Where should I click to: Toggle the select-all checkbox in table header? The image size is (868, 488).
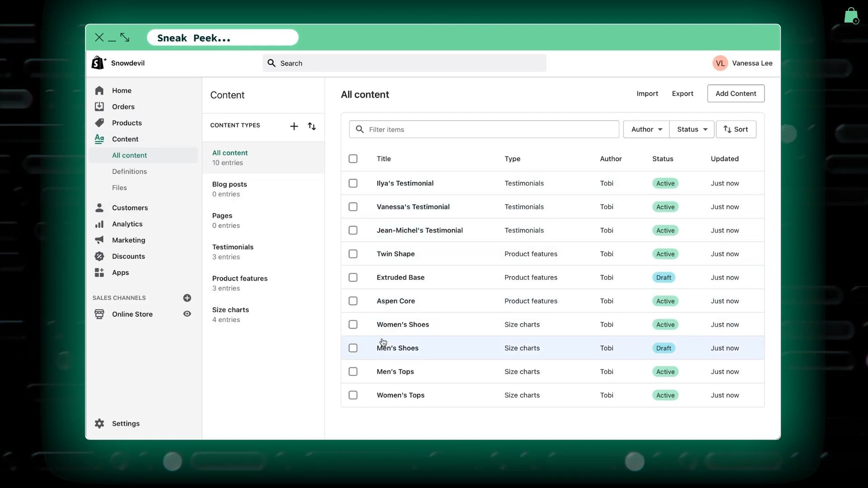pos(353,159)
